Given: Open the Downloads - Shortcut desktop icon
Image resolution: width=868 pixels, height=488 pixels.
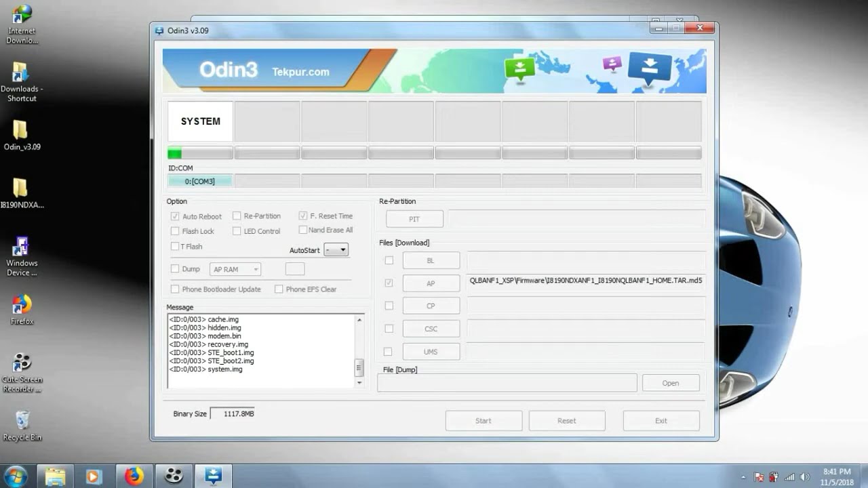Looking at the screenshot, I should coord(22,81).
